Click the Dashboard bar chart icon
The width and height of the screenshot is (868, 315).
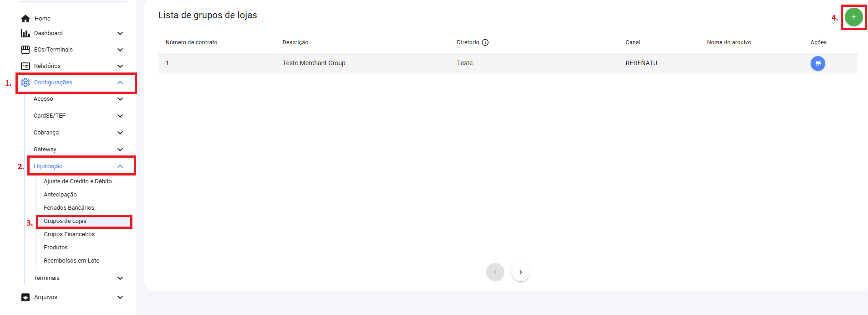25,33
